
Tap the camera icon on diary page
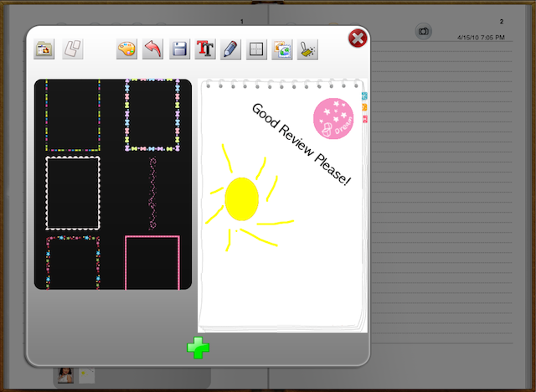tap(424, 32)
